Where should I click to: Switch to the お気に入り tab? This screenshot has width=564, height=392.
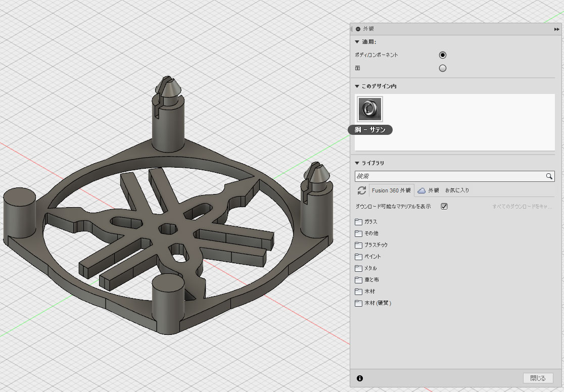457,190
